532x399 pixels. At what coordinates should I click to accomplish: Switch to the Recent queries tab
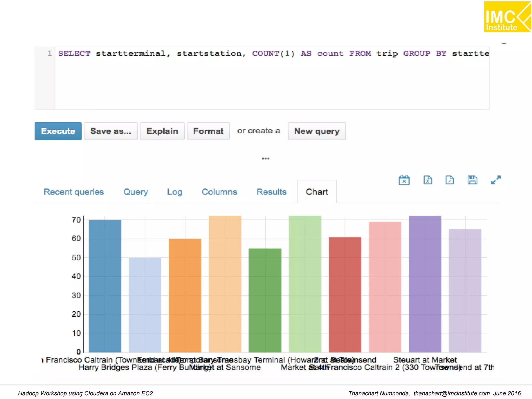(74, 192)
